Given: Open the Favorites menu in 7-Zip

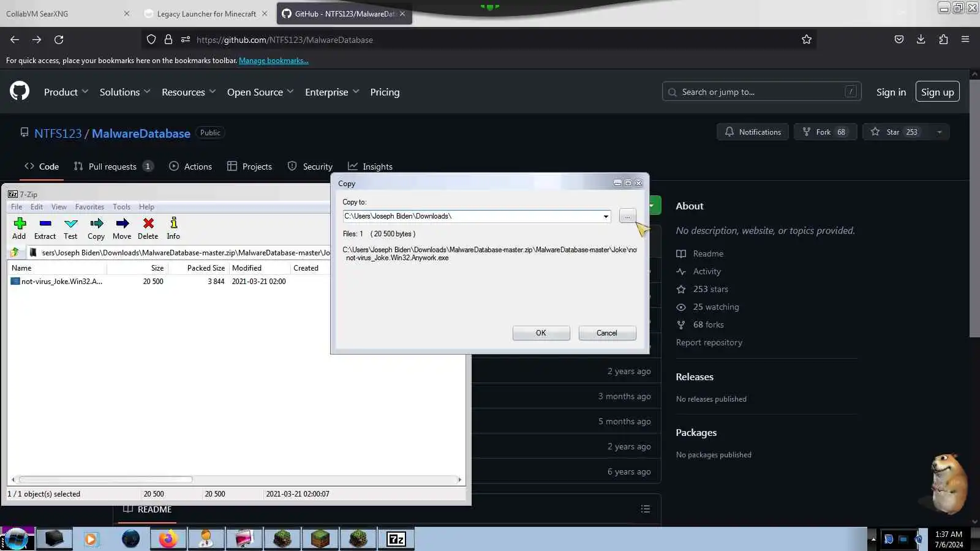Looking at the screenshot, I should pyautogui.click(x=89, y=207).
